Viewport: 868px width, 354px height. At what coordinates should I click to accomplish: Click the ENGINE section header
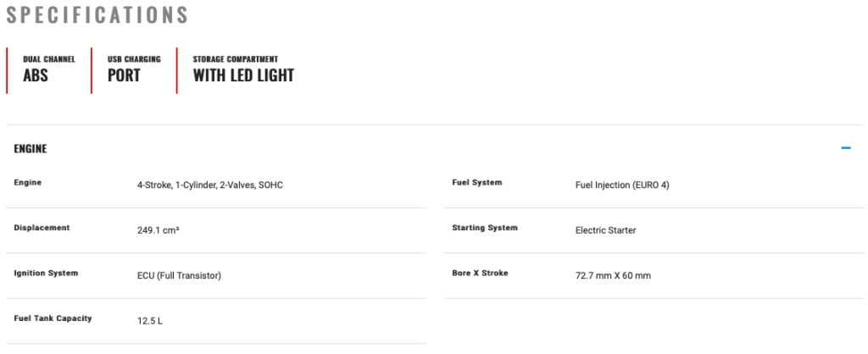tap(31, 149)
